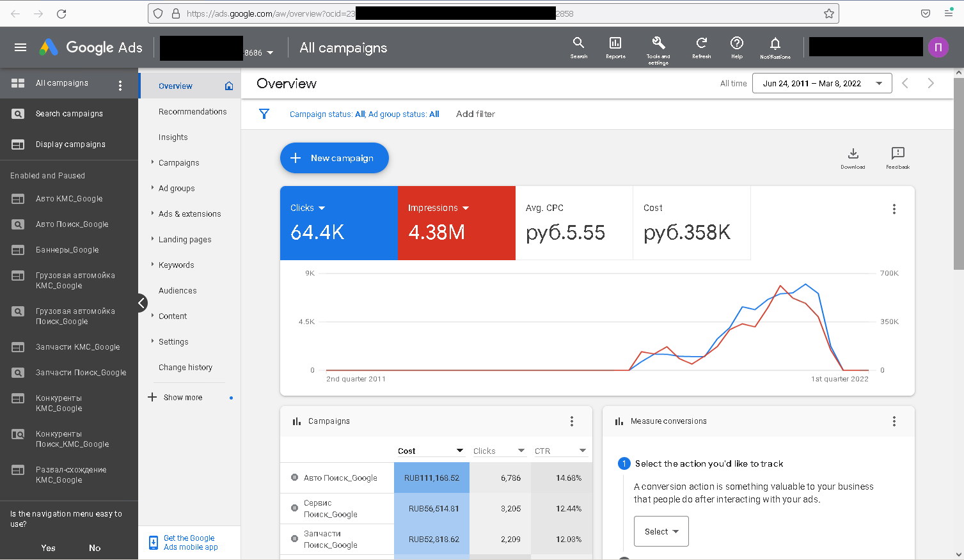Click the Overview home icon
964x560 pixels.
pyautogui.click(x=229, y=86)
